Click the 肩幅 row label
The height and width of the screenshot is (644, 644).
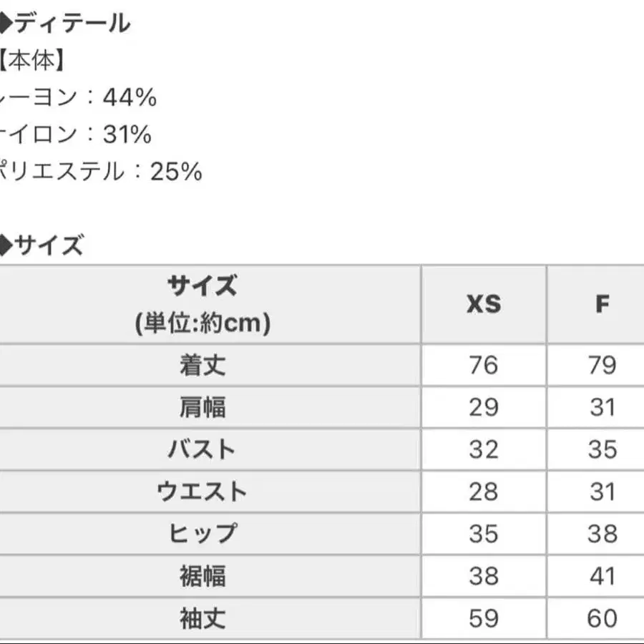[203, 407]
